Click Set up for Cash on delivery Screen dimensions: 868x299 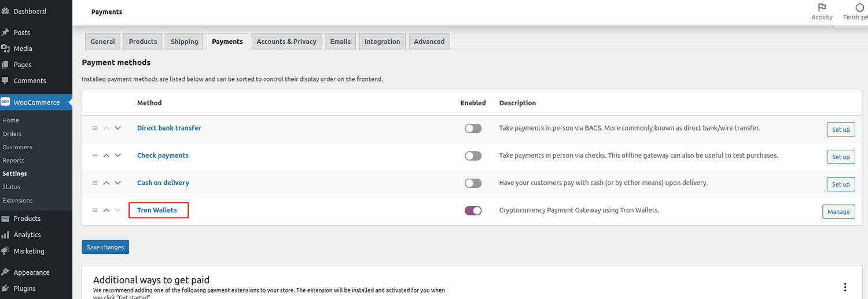click(841, 184)
